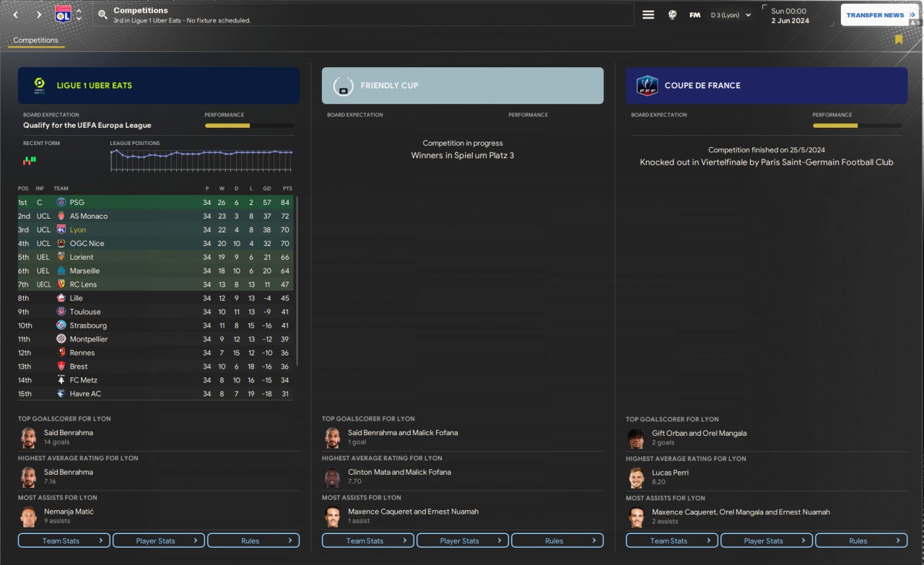
Task: Click the Marseille club badge
Action: 61,271
